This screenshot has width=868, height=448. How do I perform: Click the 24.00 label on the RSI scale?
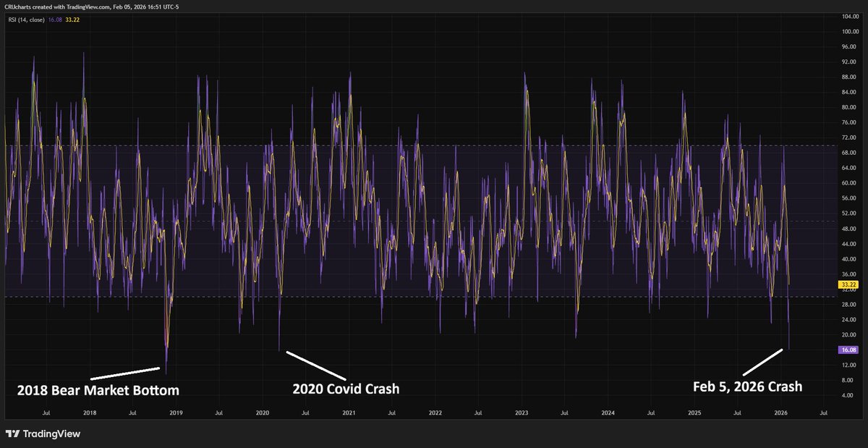tap(850, 320)
